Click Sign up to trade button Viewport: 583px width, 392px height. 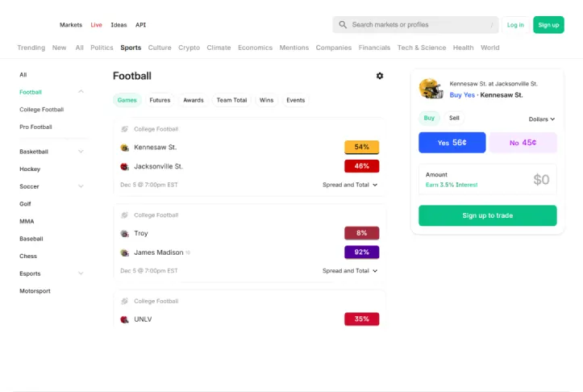(x=487, y=215)
